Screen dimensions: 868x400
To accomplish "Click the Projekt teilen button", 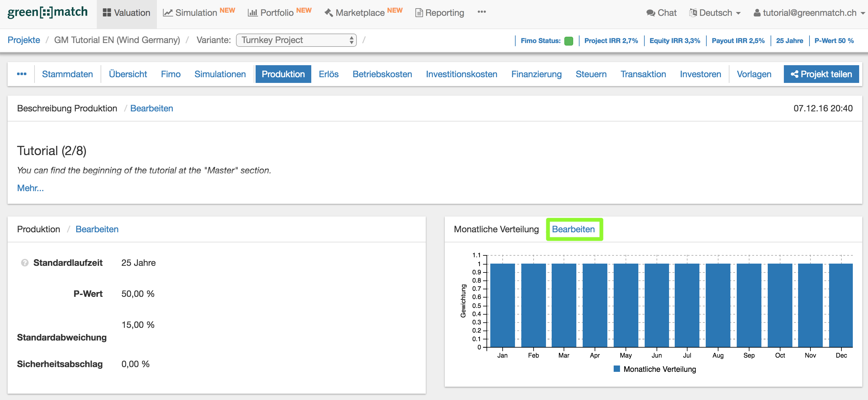I will [821, 74].
